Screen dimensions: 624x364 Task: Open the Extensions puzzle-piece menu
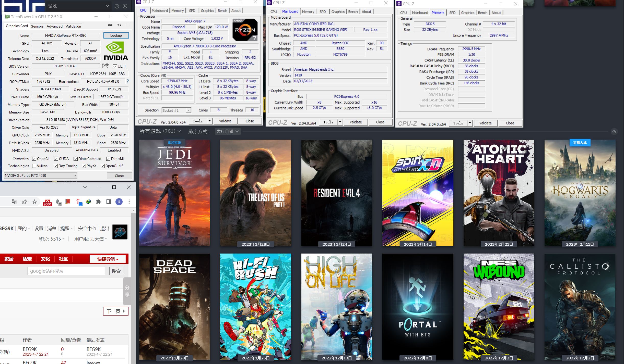[x=98, y=202]
